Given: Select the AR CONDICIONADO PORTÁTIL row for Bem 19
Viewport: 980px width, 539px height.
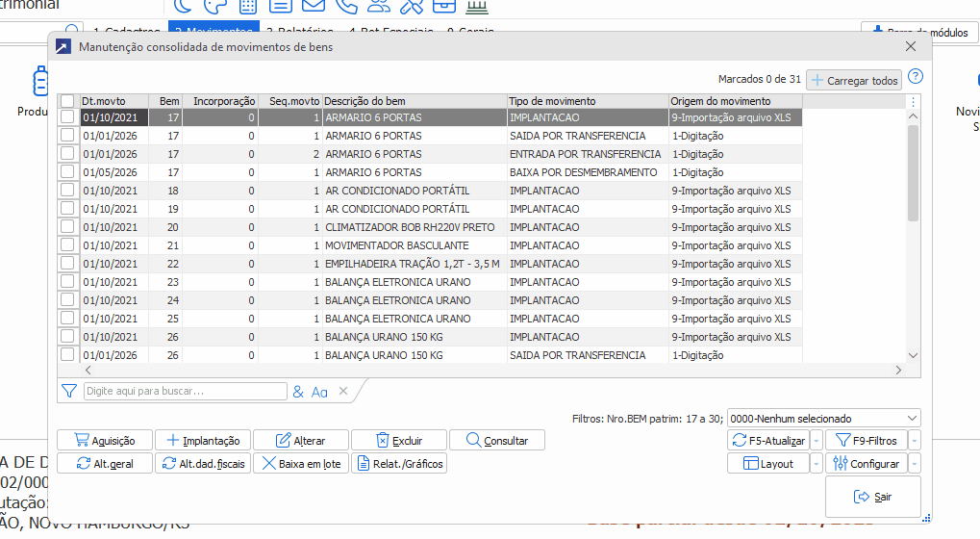Looking at the screenshot, I should (x=431, y=208).
